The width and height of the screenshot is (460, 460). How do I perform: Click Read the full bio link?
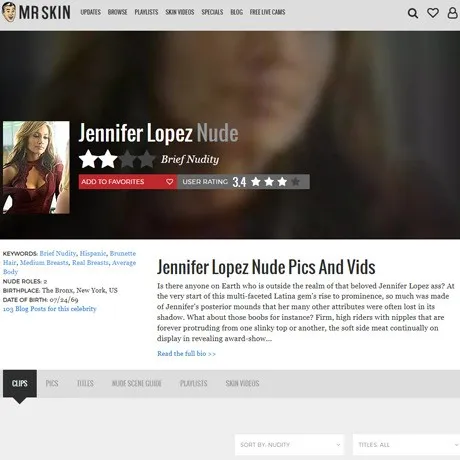click(x=186, y=354)
